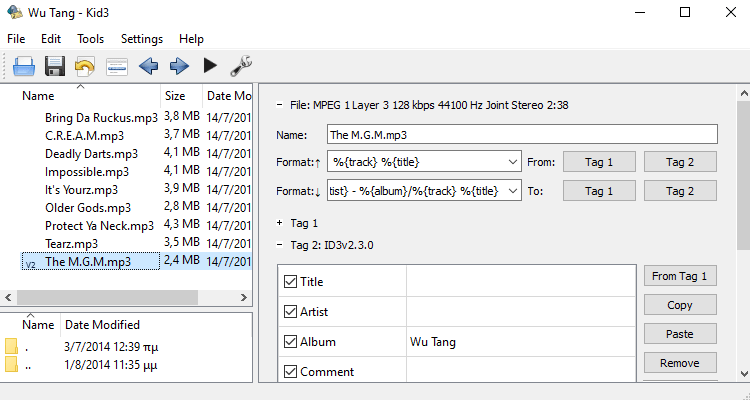
Task: Maximize the Kid3 window
Action: tap(685, 12)
